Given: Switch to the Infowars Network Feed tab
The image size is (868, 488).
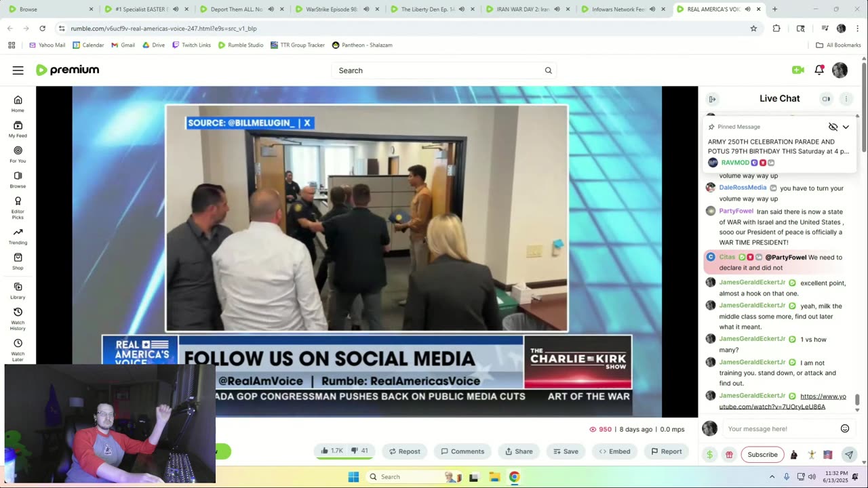Looking at the screenshot, I should point(623,9).
